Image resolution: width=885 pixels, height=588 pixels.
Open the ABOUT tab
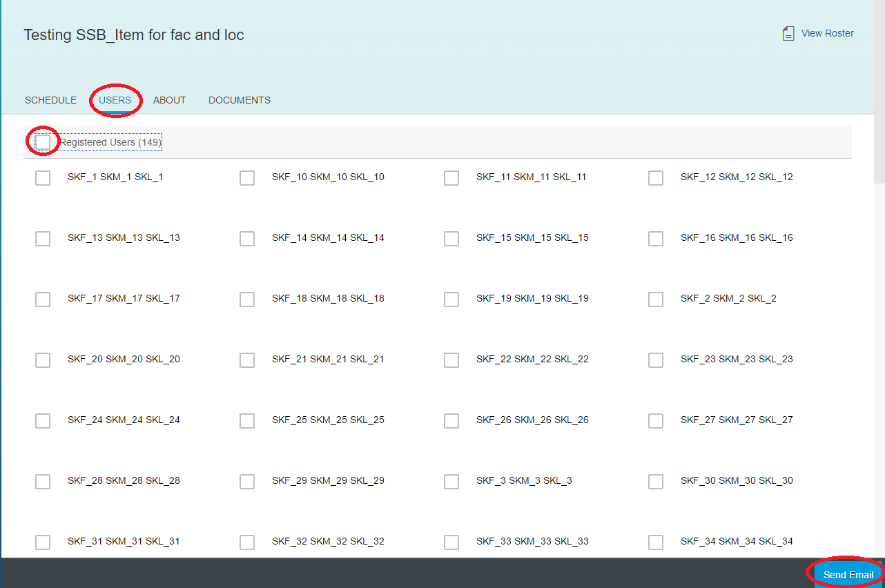coord(170,100)
